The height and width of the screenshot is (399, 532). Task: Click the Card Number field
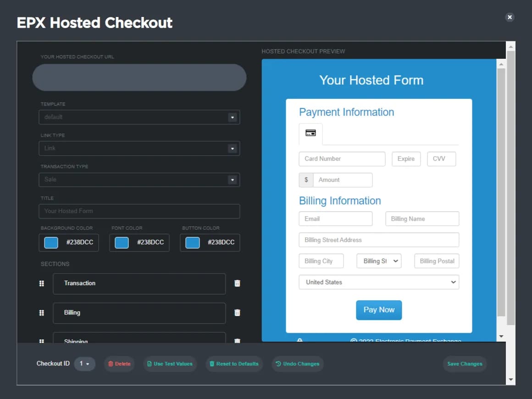coord(342,159)
